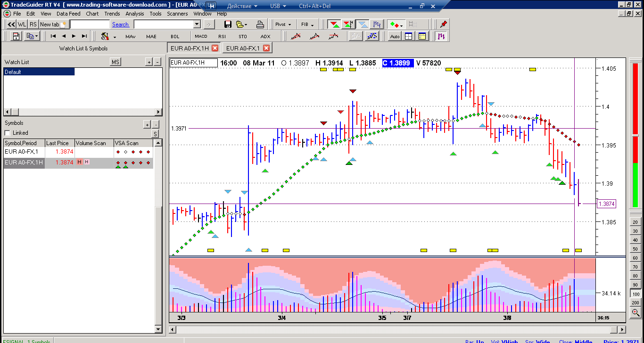Toggle the Auto scaling button

tap(395, 36)
